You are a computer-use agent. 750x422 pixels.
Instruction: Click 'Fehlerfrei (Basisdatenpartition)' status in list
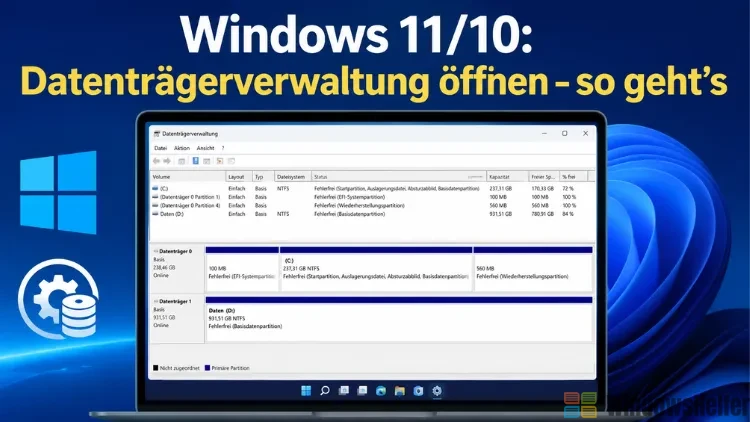click(x=349, y=214)
